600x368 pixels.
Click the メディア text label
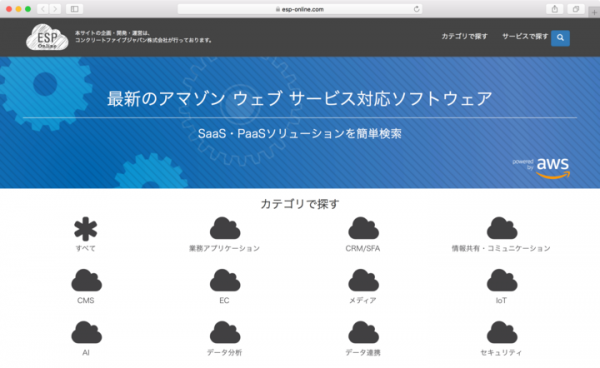363,300
